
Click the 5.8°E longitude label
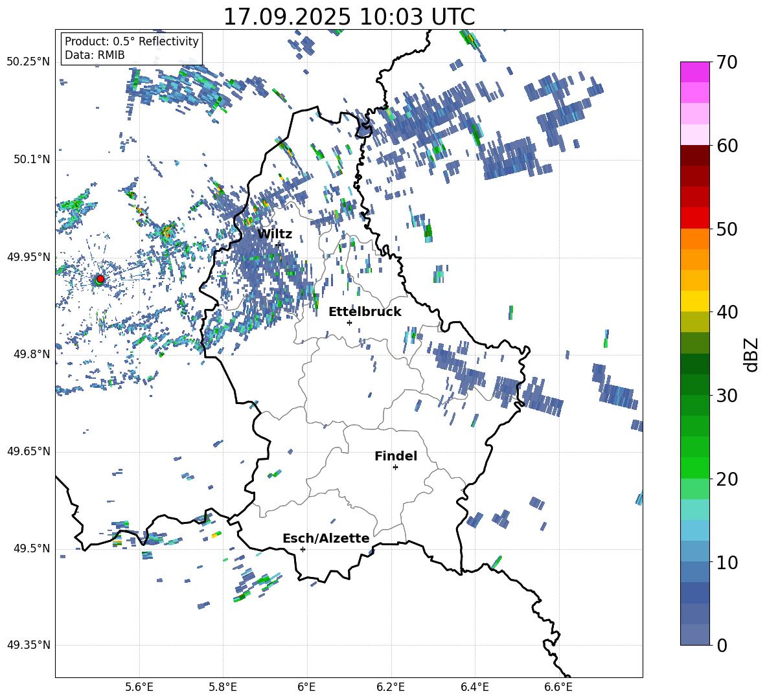[223, 687]
